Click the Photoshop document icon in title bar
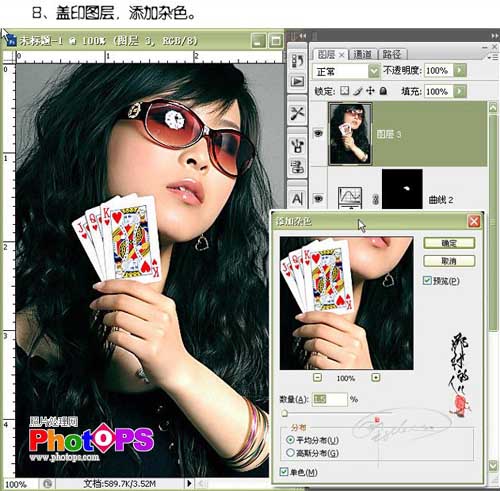Viewport: 500px width, 491px height. click(x=12, y=41)
